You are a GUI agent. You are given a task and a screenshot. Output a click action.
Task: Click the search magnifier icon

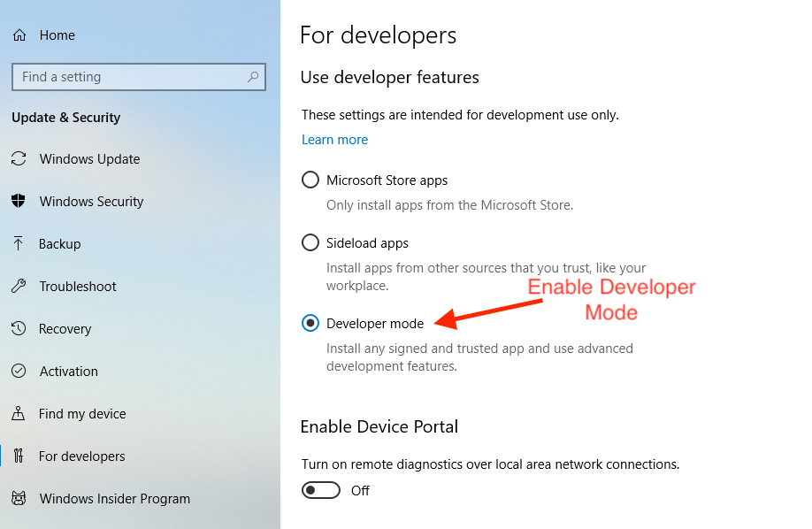pos(253,77)
